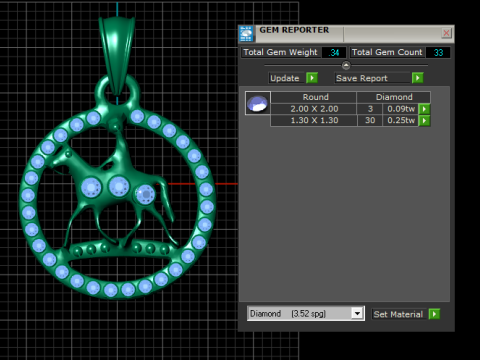Click the Gem Reporter title bar
480x360 pixels.
pyautogui.click(x=347, y=33)
